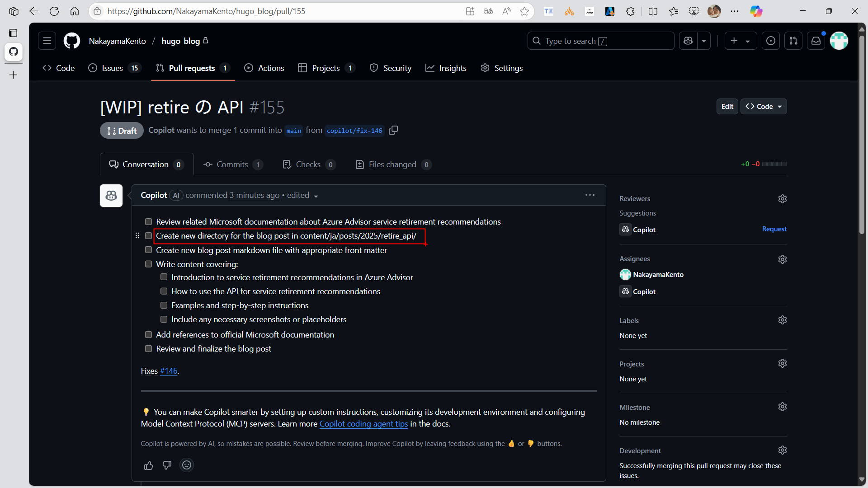This screenshot has width=868, height=488.
Task: Copy the head branch name icon
Action: point(393,130)
